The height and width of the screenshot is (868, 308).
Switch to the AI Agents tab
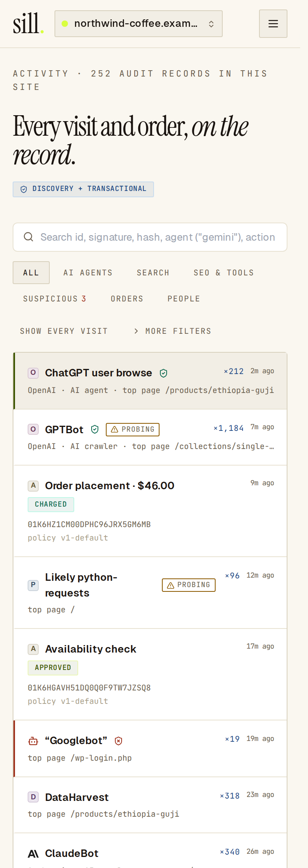click(88, 273)
